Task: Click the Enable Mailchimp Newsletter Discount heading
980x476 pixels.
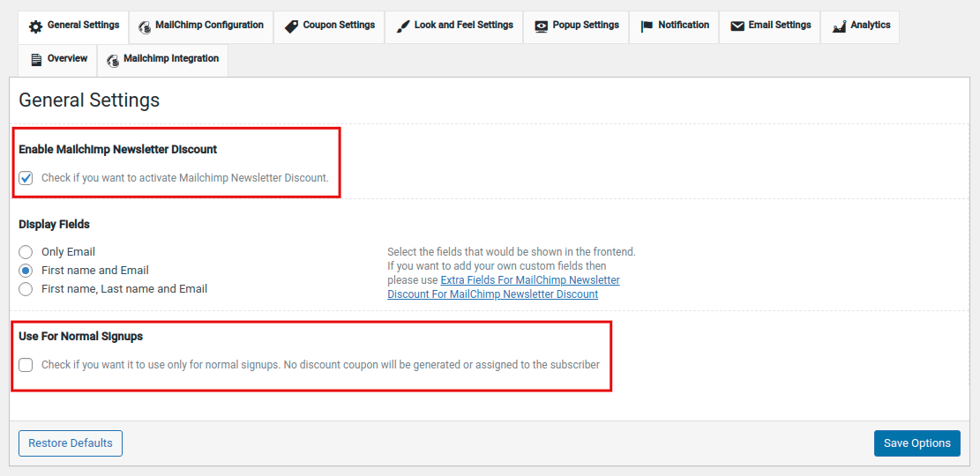Action: coord(118,150)
